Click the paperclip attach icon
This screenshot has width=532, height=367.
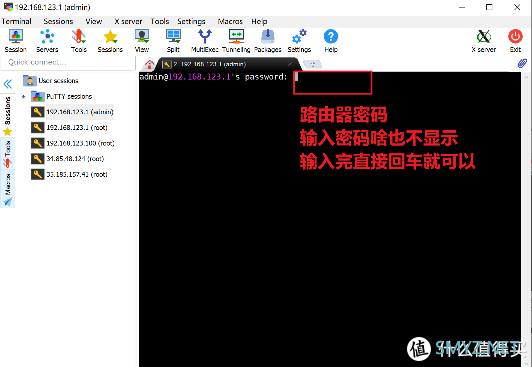tap(522, 63)
